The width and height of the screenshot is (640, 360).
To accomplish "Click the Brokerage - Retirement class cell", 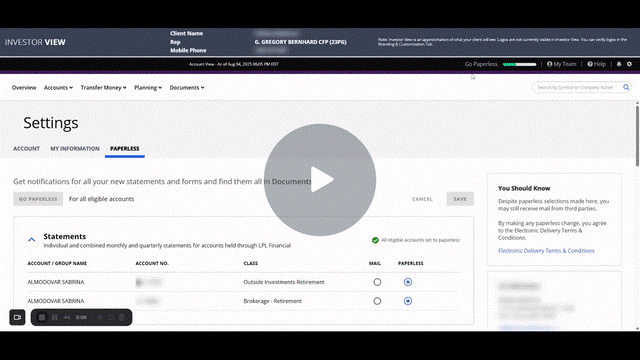I will [x=273, y=301].
